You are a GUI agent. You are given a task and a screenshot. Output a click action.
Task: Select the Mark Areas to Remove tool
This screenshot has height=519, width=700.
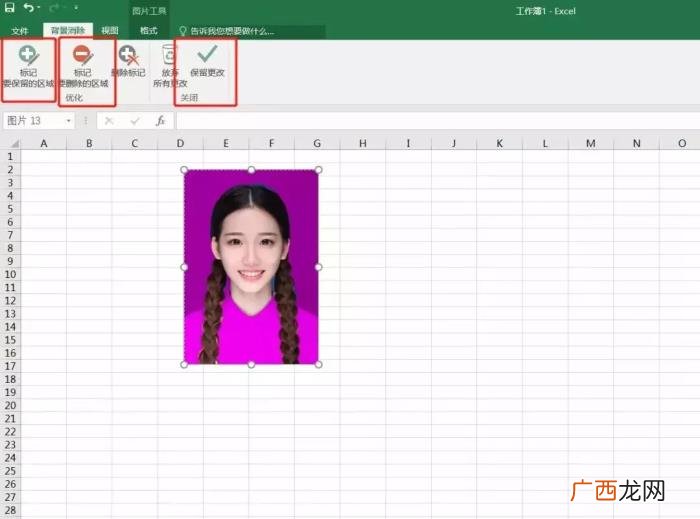point(83,66)
